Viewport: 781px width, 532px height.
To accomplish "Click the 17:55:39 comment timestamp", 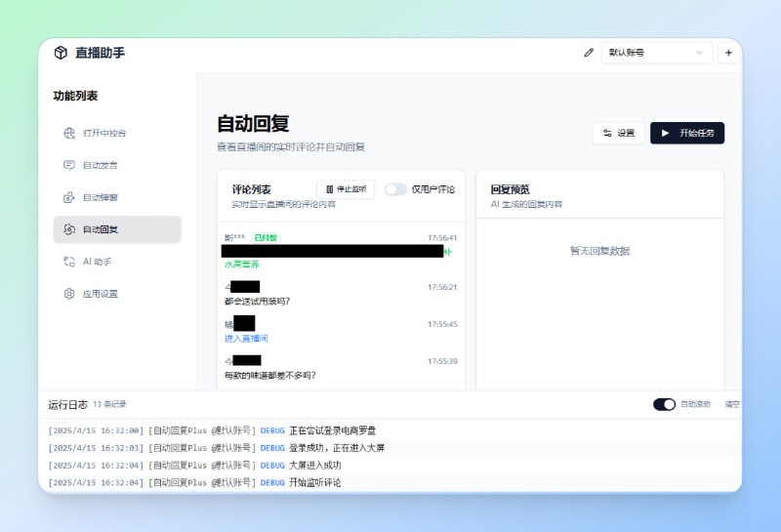I will coord(442,361).
